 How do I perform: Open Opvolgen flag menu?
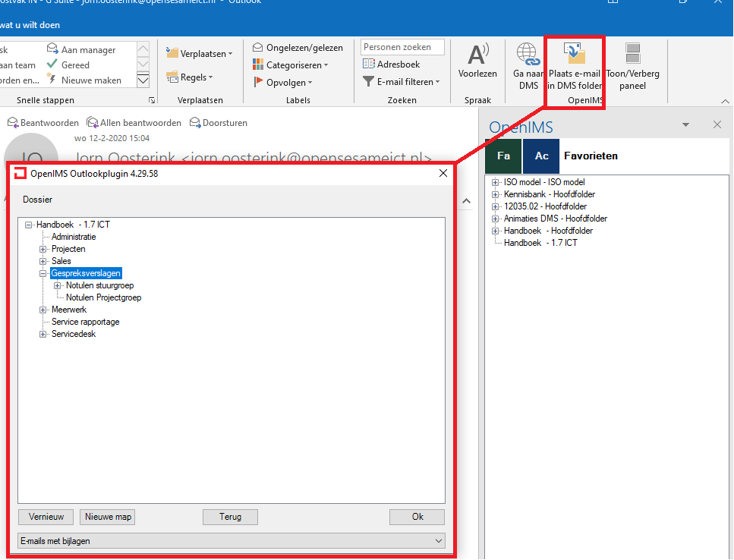pyautogui.click(x=282, y=83)
